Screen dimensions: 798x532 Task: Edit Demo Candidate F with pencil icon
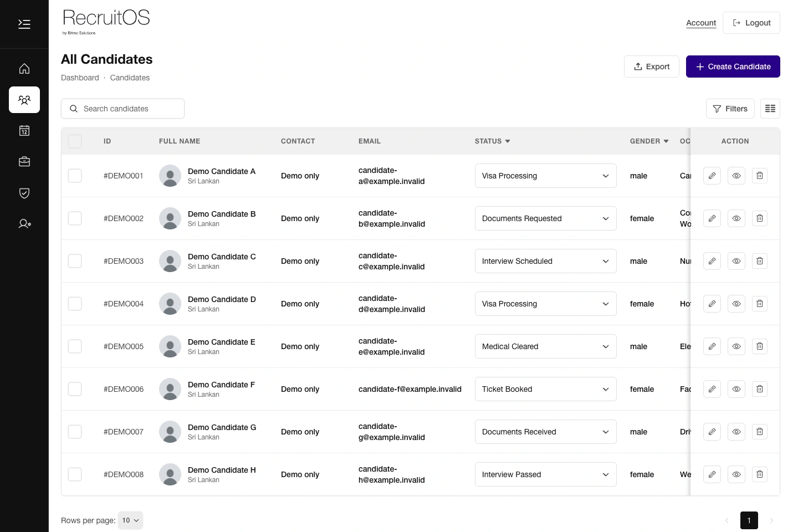712,389
